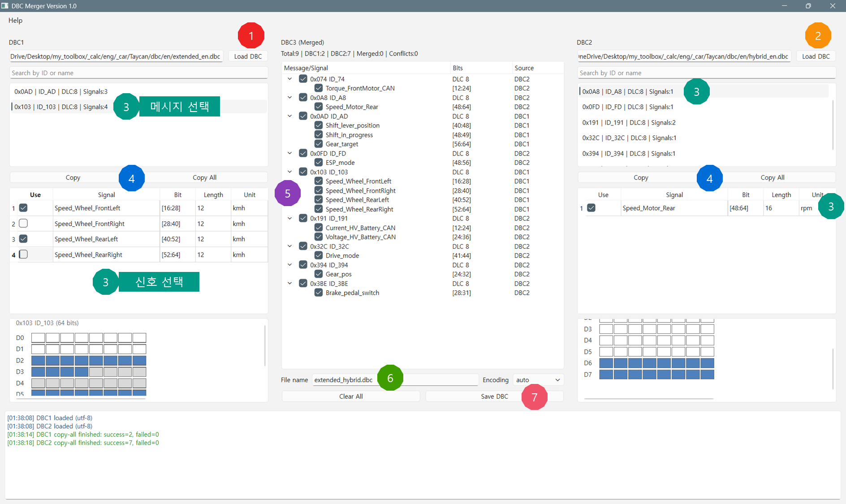Click Copy All button in DBC2 panel
Viewport: 846px width, 504px height.
click(x=772, y=177)
